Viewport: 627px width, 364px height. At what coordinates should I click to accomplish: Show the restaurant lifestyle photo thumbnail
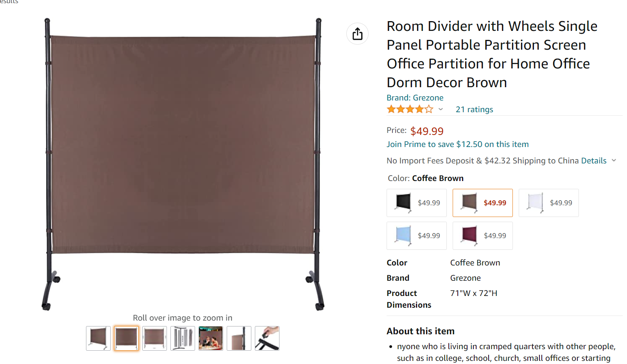point(211,338)
